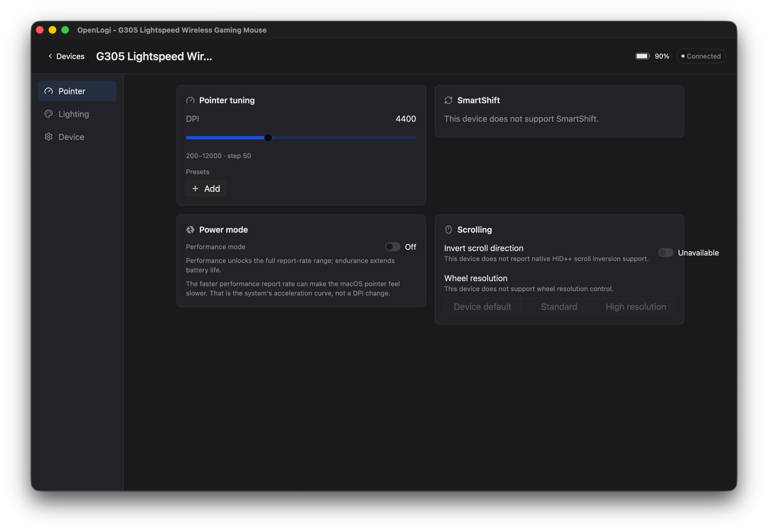Click the Pointer tuning gauge icon
Viewport: 768px width, 532px height.
click(x=190, y=100)
